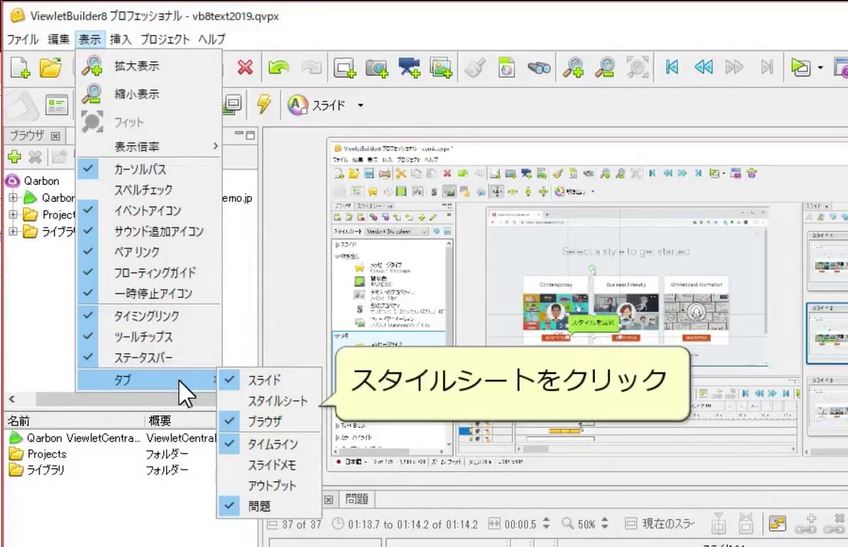Toggle タイミングリンク option

149,315
